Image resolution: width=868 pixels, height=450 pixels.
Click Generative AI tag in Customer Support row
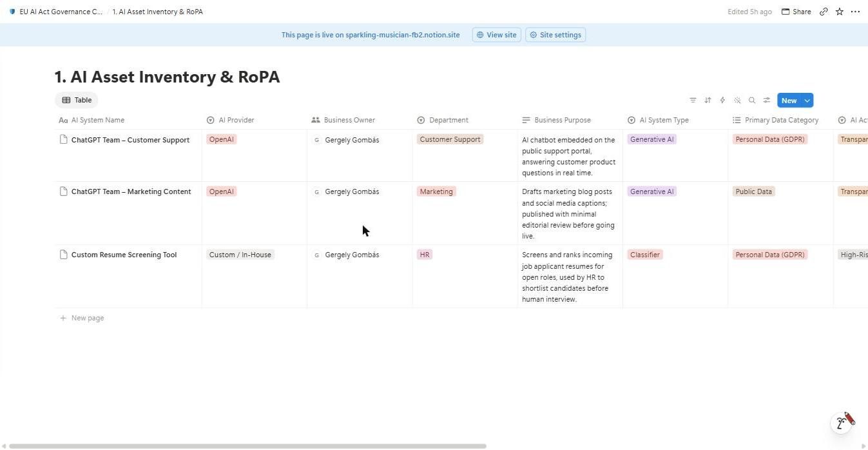coord(652,139)
